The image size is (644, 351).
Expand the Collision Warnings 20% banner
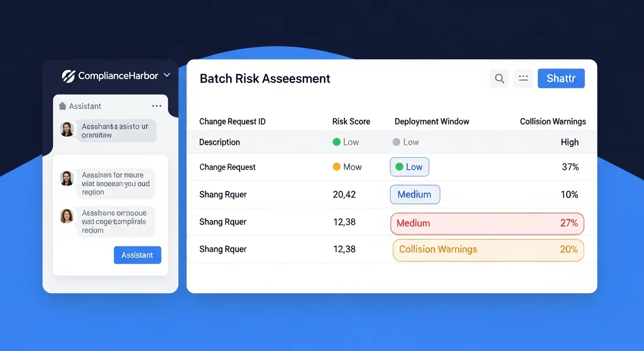[488, 250]
